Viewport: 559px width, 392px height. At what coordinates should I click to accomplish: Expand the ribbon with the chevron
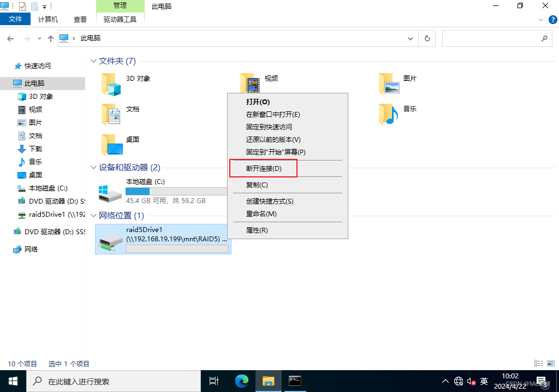coord(541,20)
